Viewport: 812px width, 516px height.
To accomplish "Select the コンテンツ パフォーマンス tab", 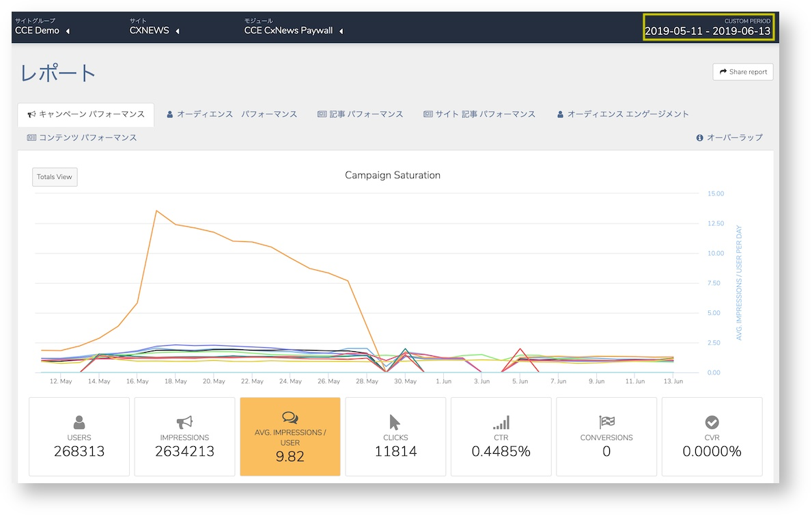I will pyautogui.click(x=82, y=138).
